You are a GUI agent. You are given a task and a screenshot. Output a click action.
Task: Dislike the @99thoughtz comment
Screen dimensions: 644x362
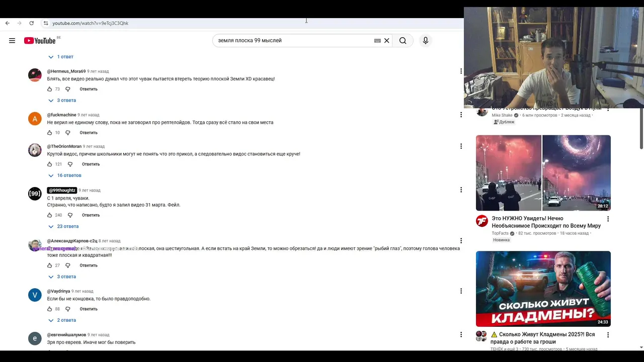point(70,215)
